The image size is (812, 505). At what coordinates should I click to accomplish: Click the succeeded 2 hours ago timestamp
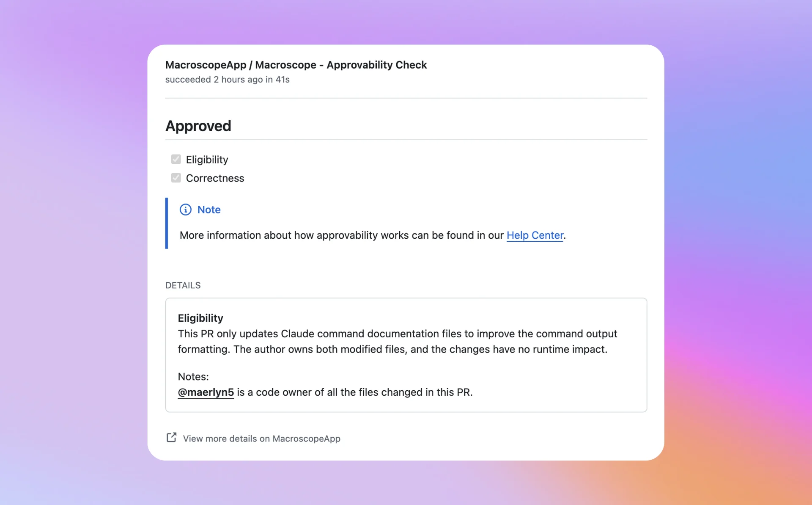click(x=228, y=80)
